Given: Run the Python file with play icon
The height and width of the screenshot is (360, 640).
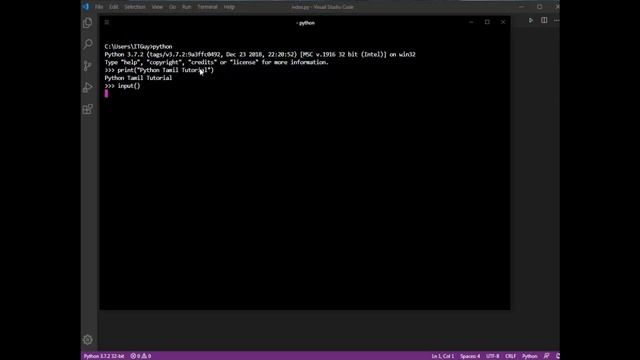Looking at the screenshot, I should [x=531, y=20].
